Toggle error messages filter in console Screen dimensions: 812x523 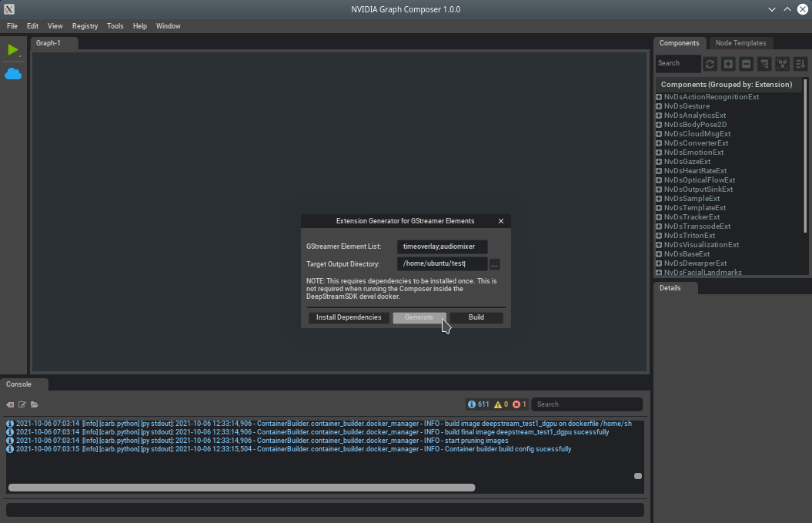[520, 404]
